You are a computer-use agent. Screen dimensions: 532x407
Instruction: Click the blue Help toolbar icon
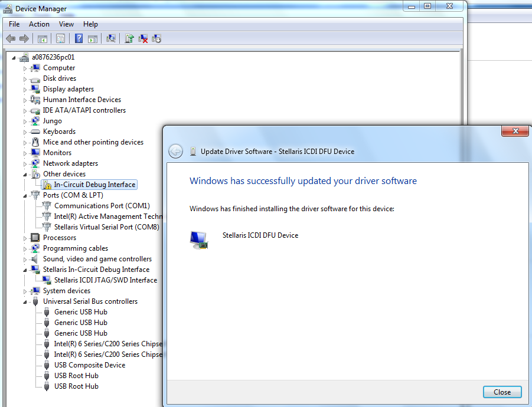79,38
